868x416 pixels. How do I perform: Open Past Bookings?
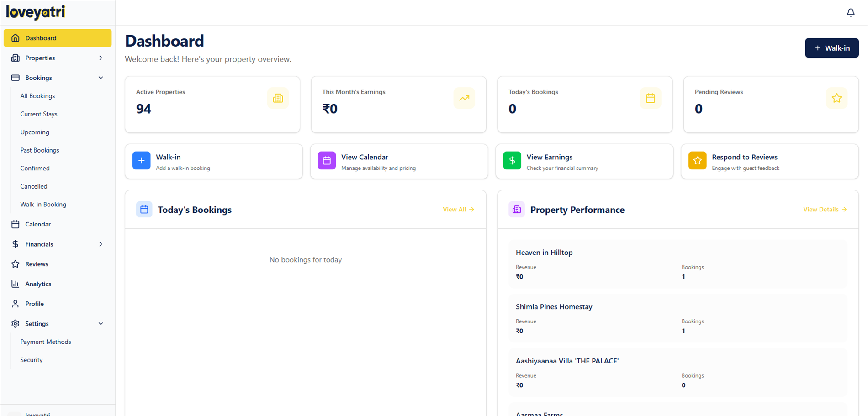click(40, 150)
